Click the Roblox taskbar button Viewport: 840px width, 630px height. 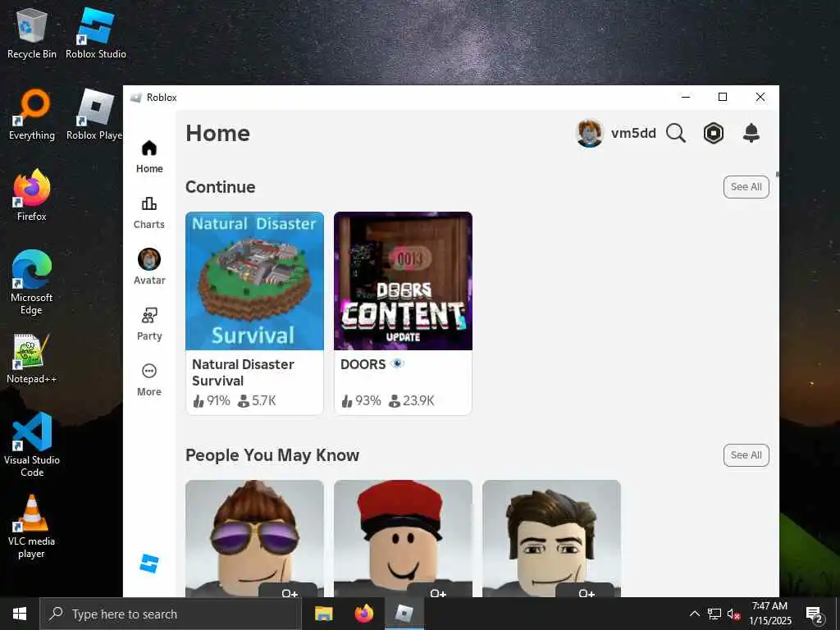tap(404, 614)
